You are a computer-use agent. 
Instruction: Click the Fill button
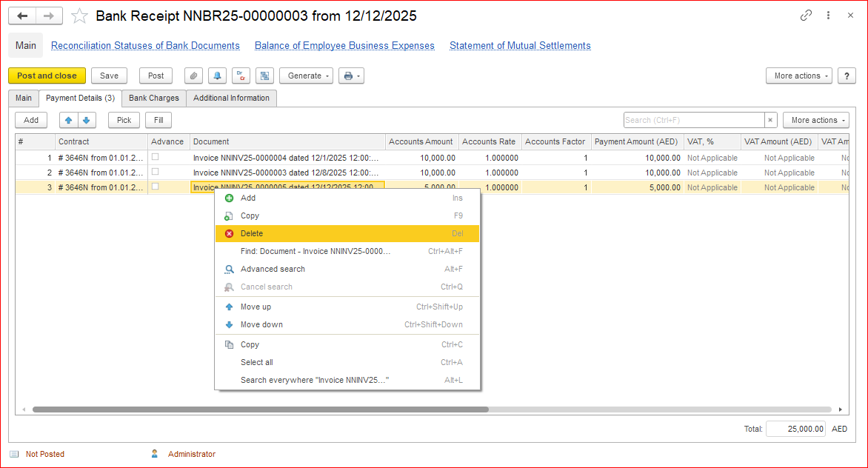coord(158,120)
